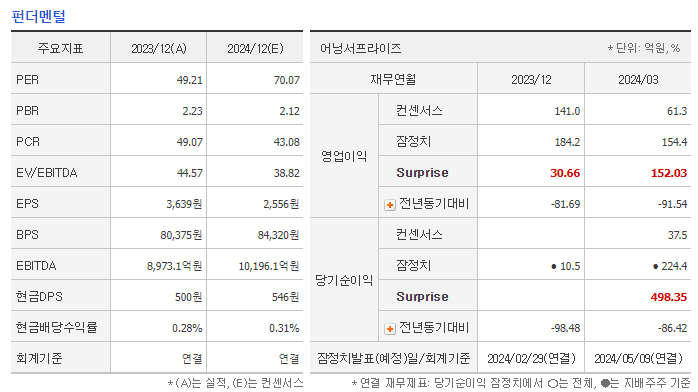This screenshot has width=698, height=392.
Task: Click dividend yield value 0.28%
Action: click(187, 328)
